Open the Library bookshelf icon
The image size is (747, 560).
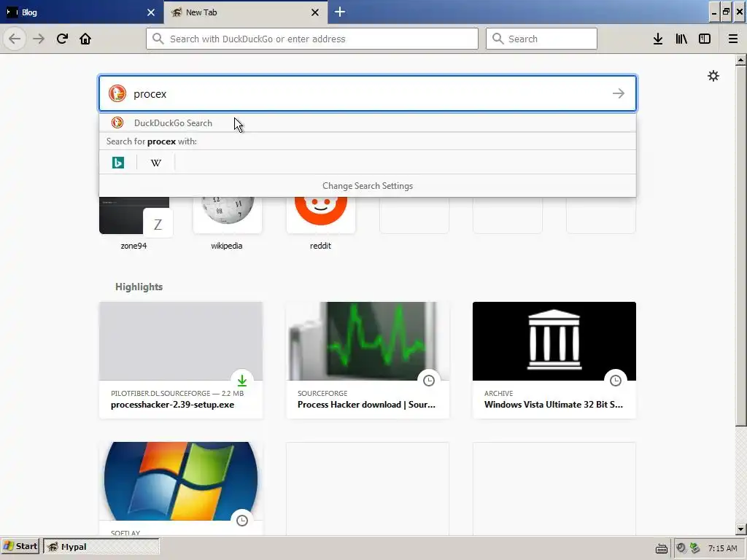(681, 39)
